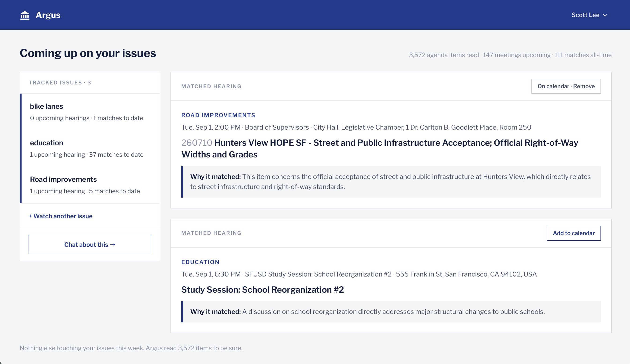Screen dimensions: 630x364
Task: Click the Scott Lee user name
Action: (585, 15)
